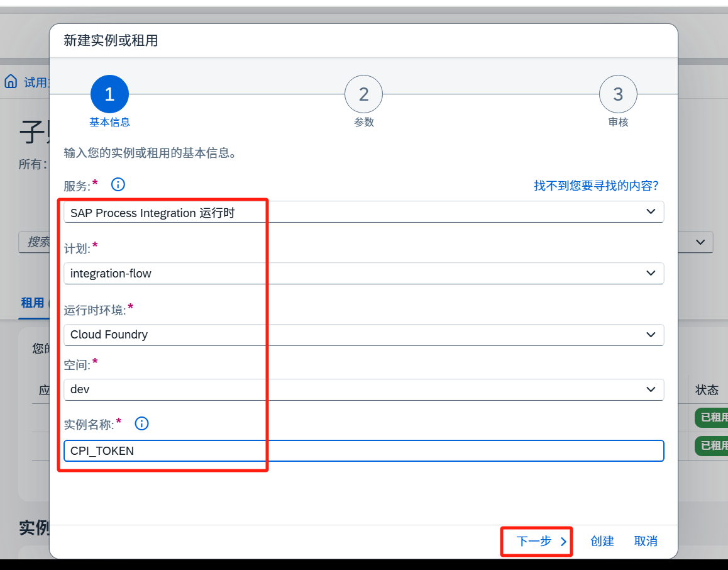Click the 试用 breadcrumb link in background

36,82
